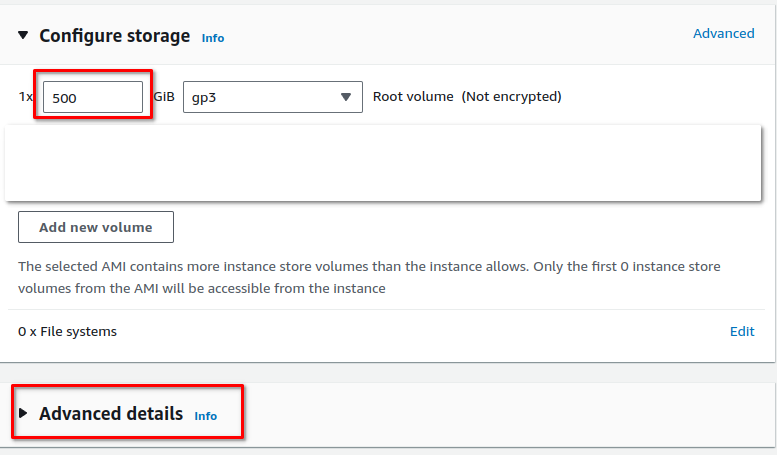Open the gp3 volume type dropdown
This screenshot has height=455, width=777.
click(272, 97)
